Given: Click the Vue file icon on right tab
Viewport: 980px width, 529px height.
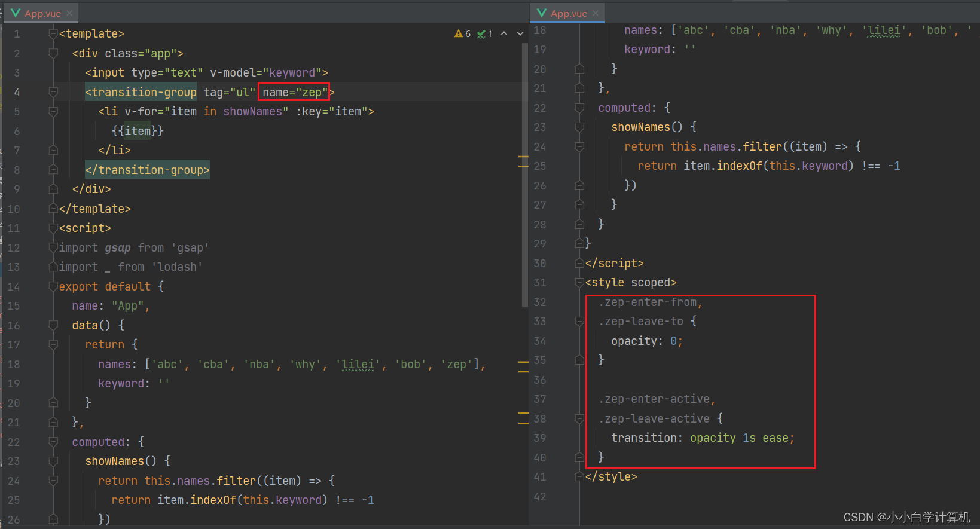Looking at the screenshot, I should [542, 13].
